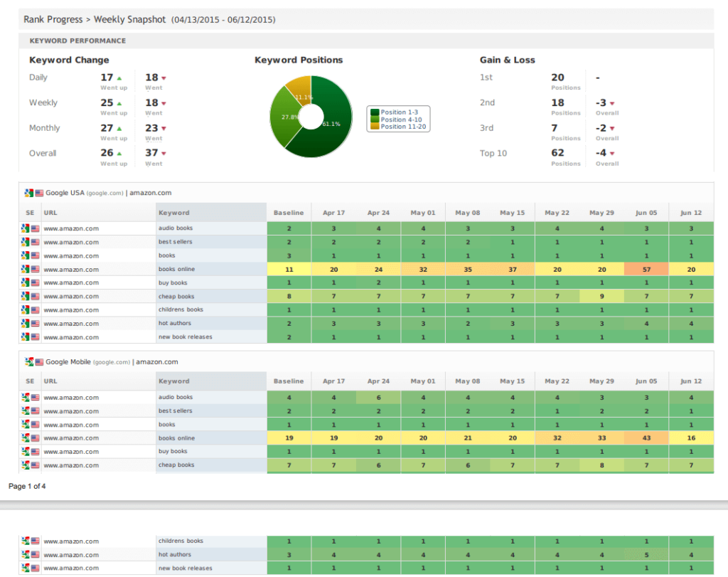Click the Position 1-3 legend color swatch

tap(375, 112)
